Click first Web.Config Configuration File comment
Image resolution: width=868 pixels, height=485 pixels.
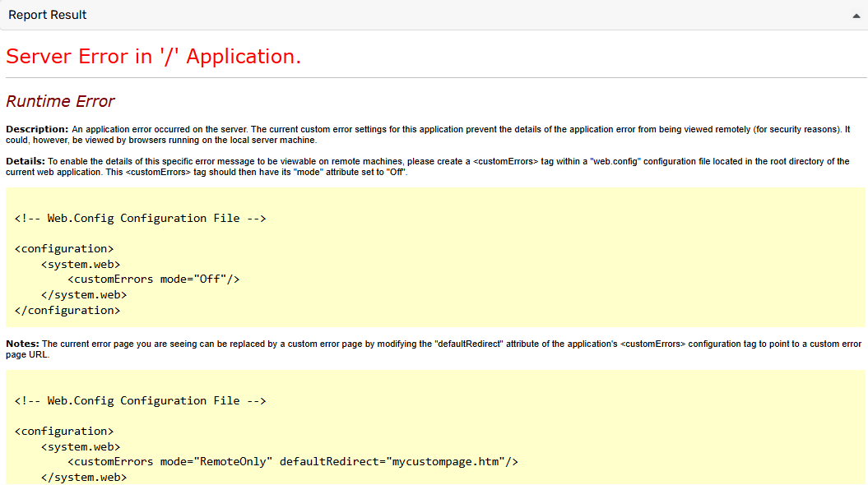(x=140, y=219)
